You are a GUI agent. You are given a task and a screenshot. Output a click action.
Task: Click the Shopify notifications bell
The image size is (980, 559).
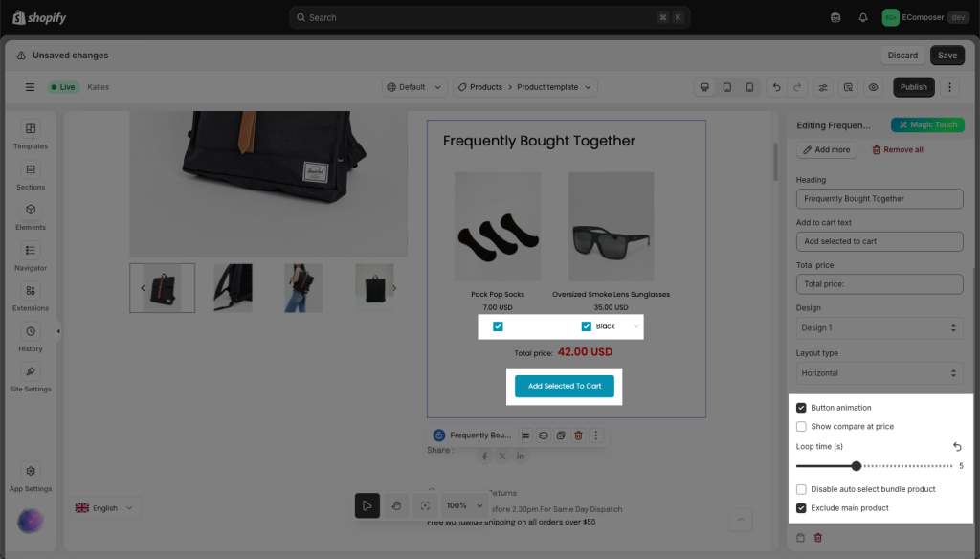tap(863, 17)
